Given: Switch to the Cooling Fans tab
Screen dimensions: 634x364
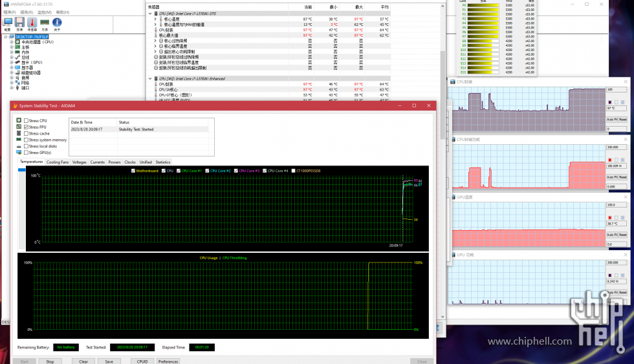Looking at the screenshot, I should pos(58,162).
